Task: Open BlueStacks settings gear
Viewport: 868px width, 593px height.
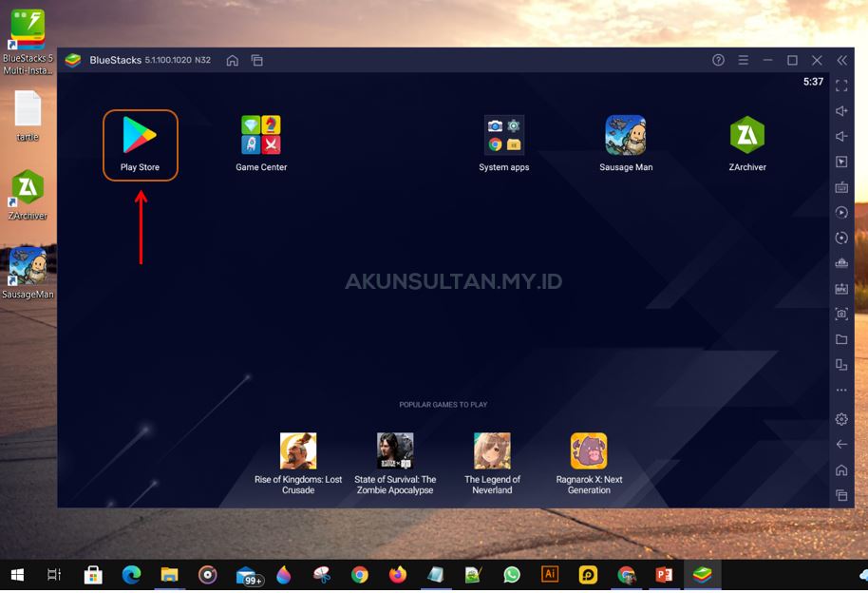Action: tap(841, 419)
